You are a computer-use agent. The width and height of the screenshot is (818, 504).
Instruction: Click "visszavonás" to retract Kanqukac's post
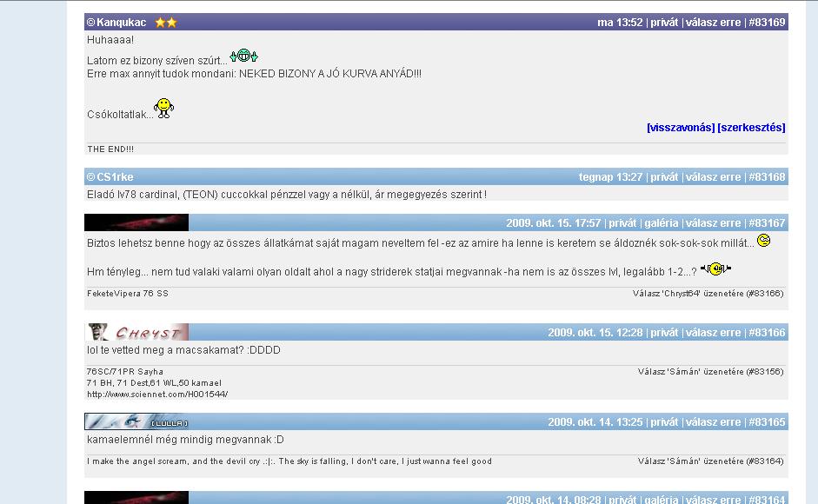[680, 128]
